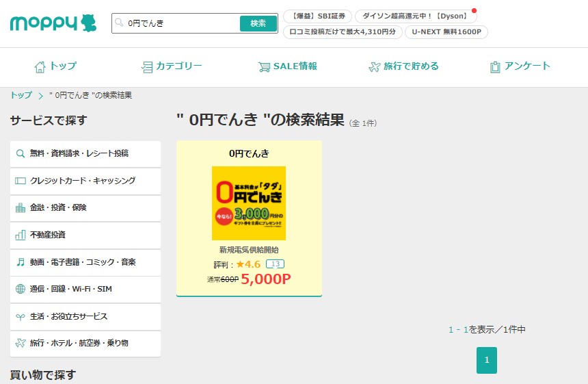
Task: Click the music note icon for 動画・電子書籍
Action: [x=21, y=262]
